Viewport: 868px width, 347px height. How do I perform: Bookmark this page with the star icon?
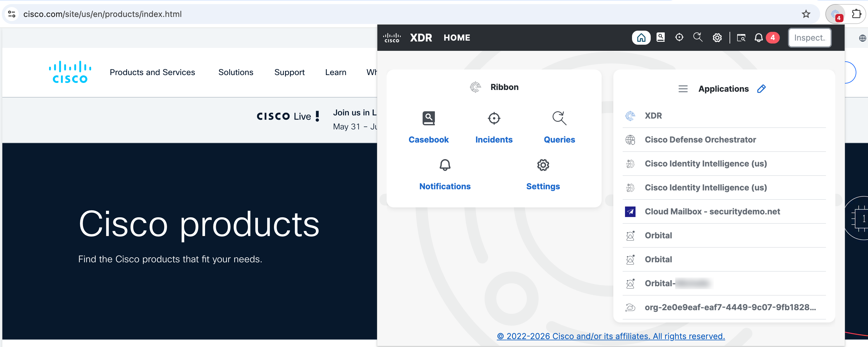pos(806,14)
